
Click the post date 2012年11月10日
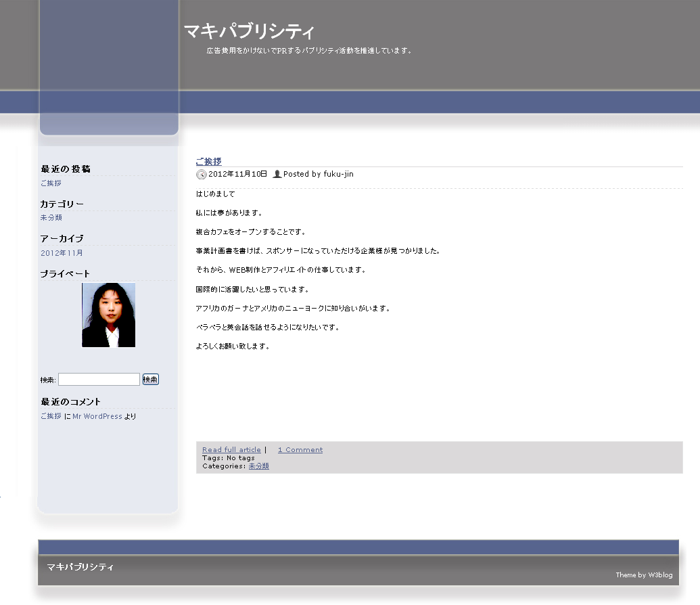point(237,175)
